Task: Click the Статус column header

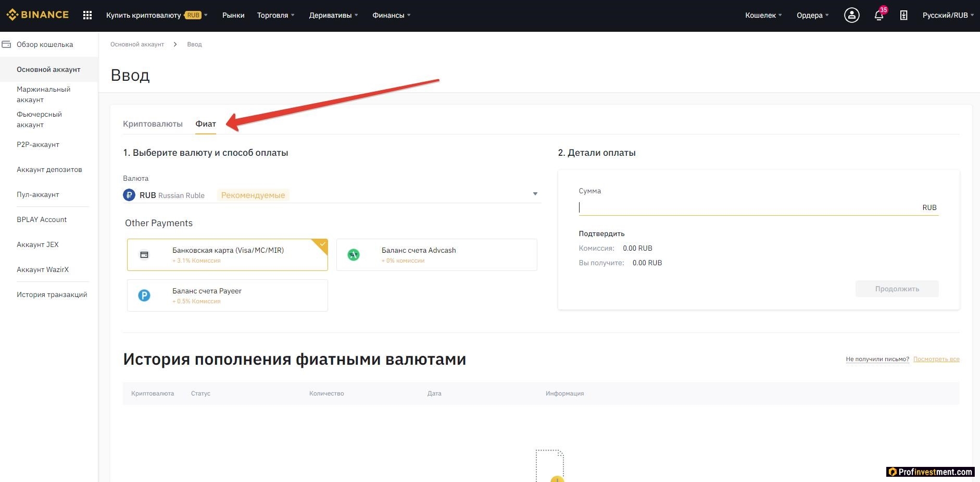Action: (x=200, y=393)
